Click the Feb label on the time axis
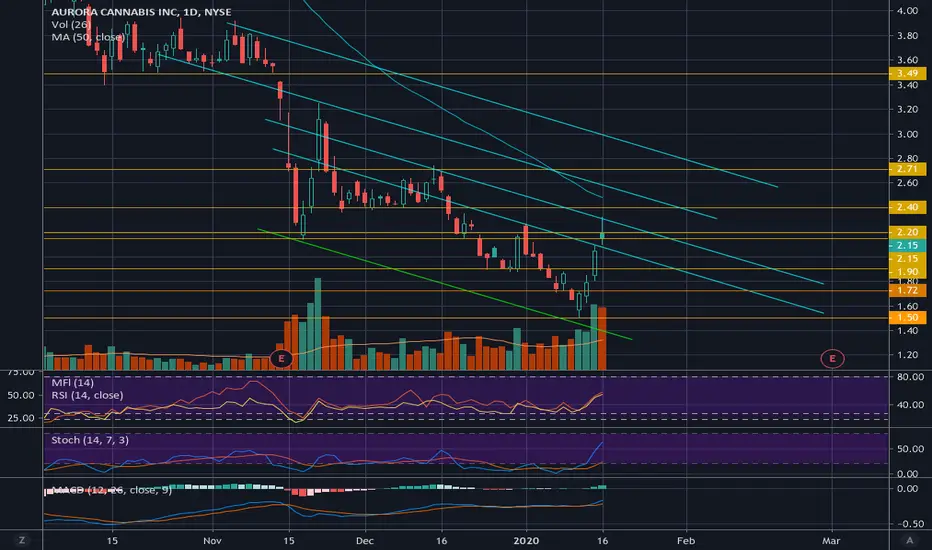The height and width of the screenshot is (550, 932). point(686,540)
